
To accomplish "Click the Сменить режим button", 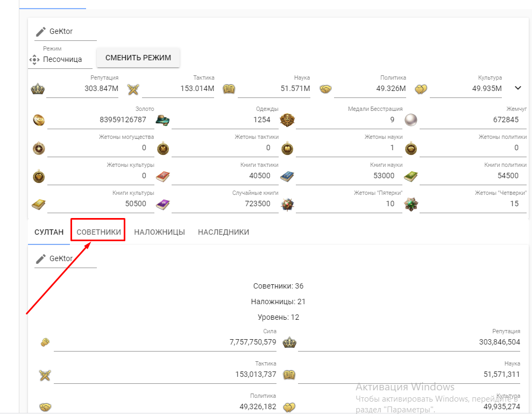I will point(138,58).
